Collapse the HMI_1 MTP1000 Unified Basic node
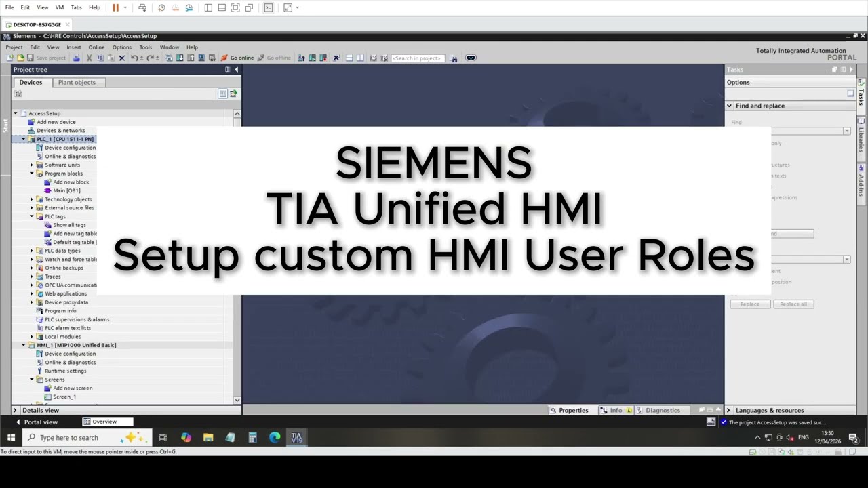The width and height of the screenshot is (868, 488). 24,345
